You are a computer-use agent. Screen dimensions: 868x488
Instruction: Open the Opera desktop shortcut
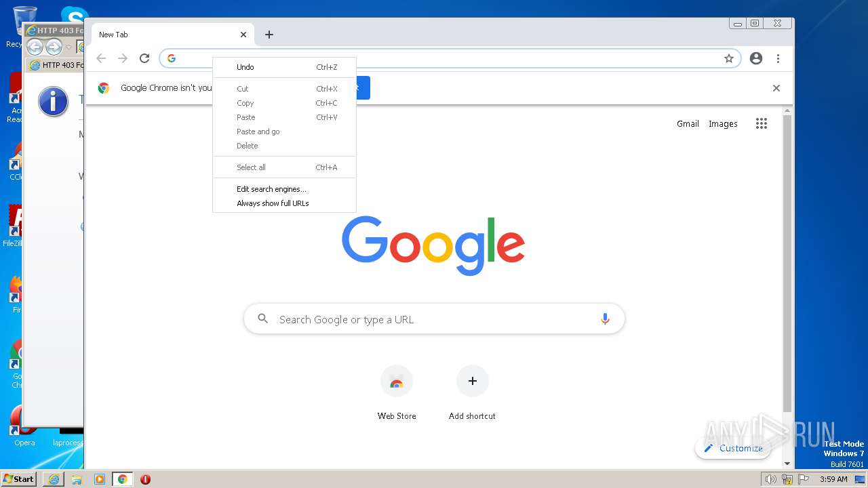[x=24, y=426]
